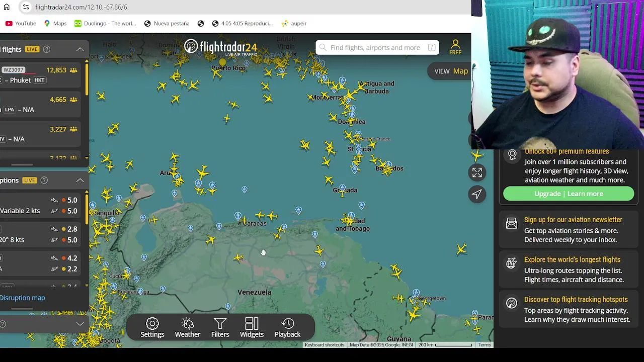Open the YouTube bookmark
Image resolution: width=644 pixels, height=362 pixels.
21,23
